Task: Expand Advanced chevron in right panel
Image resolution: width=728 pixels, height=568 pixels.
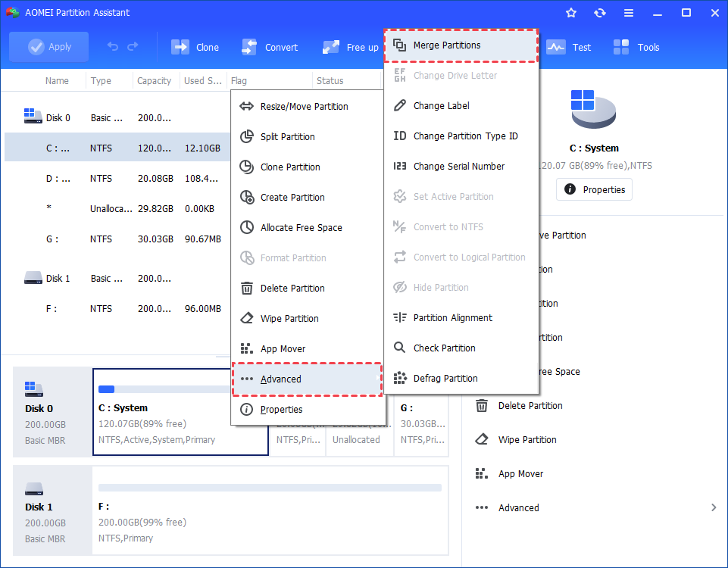Action: (714, 507)
